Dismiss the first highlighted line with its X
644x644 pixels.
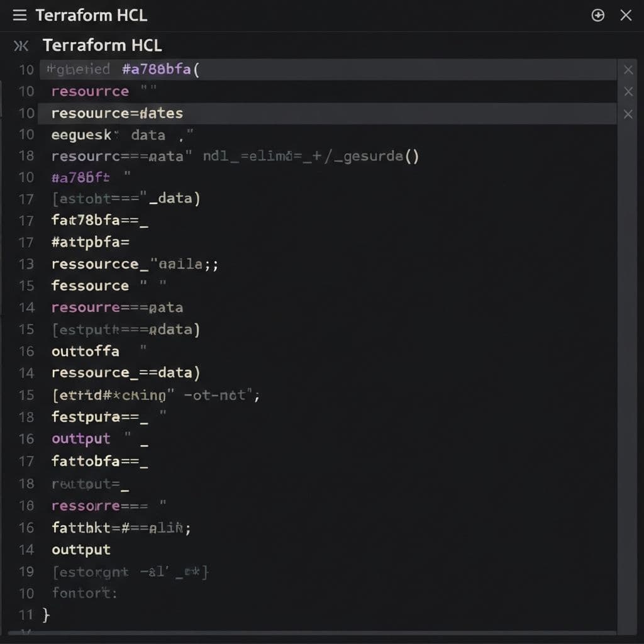click(x=628, y=69)
